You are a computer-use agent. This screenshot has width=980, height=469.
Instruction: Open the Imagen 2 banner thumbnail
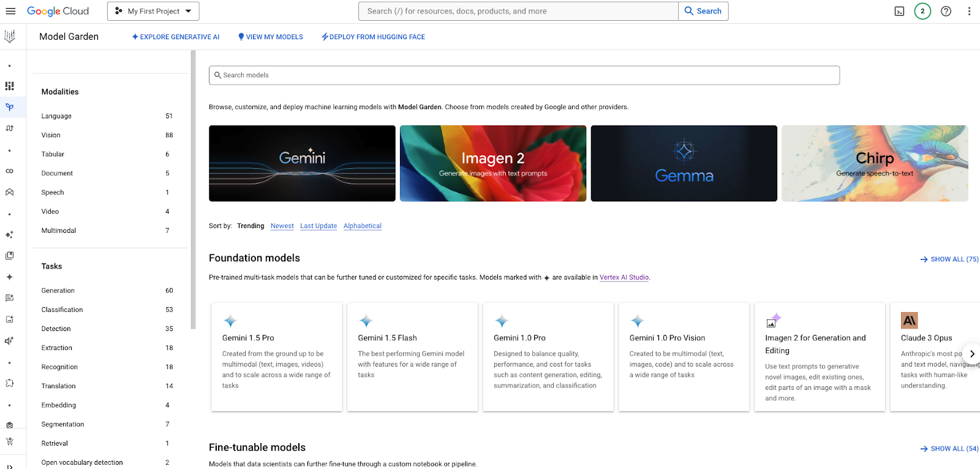pos(493,164)
